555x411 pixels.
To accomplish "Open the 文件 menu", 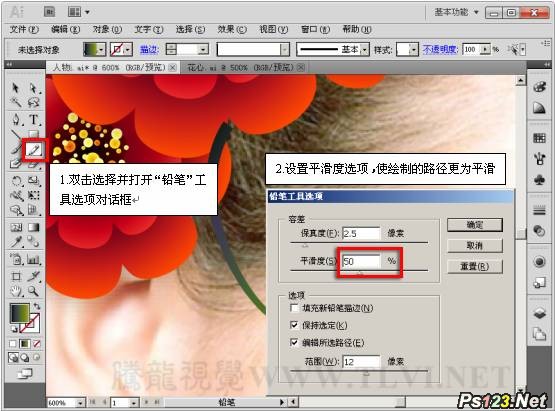I will 24,29.
